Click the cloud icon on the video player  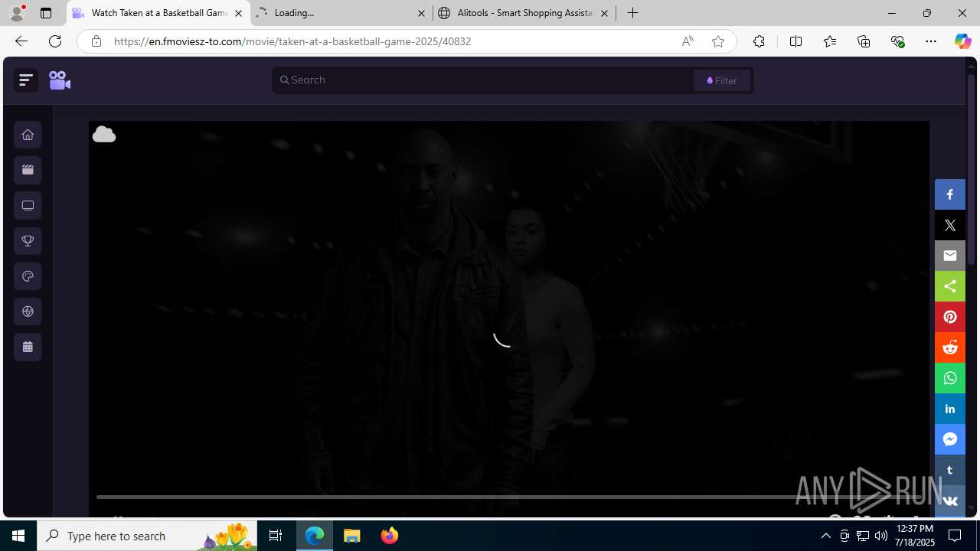[x=104, y=135]
